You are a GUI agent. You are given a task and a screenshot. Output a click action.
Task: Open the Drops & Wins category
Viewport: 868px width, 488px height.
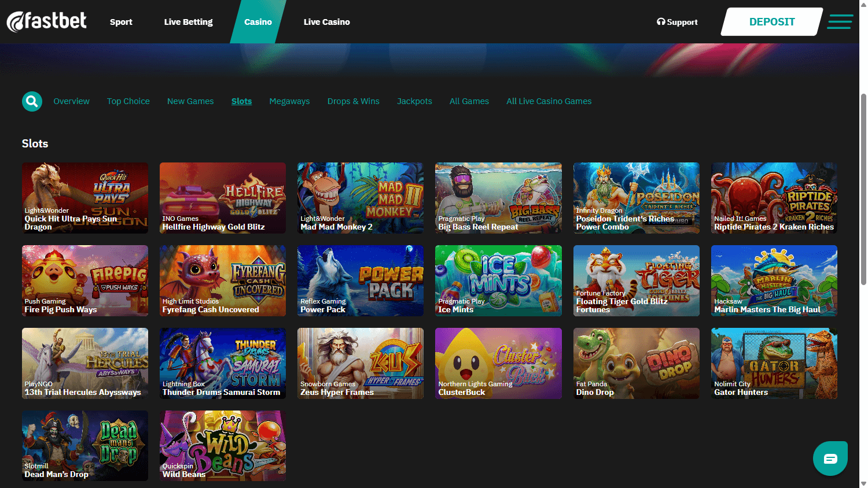[x=353, y=101]
